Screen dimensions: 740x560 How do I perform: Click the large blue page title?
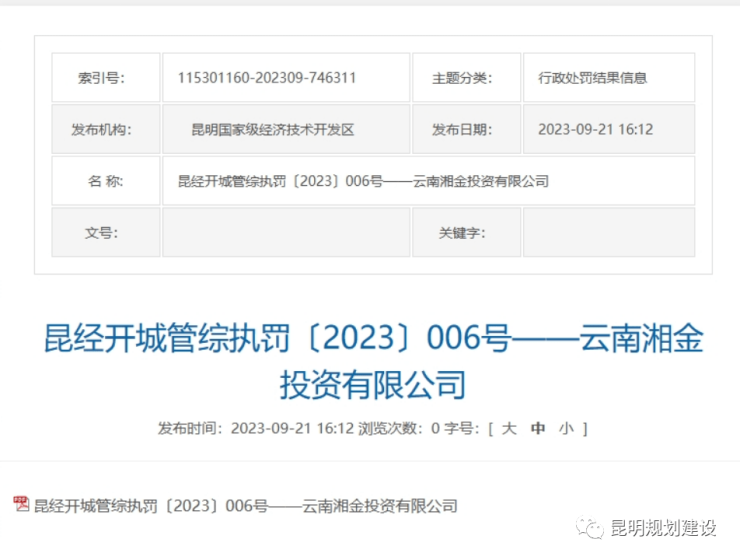click(373, 361)
